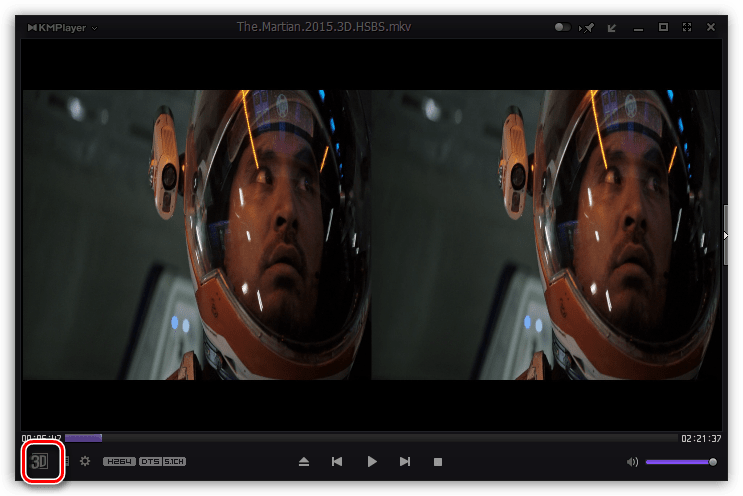Skip to the previous track
The height and width of the screenshot is (496, 743).
tap(337, 461)
